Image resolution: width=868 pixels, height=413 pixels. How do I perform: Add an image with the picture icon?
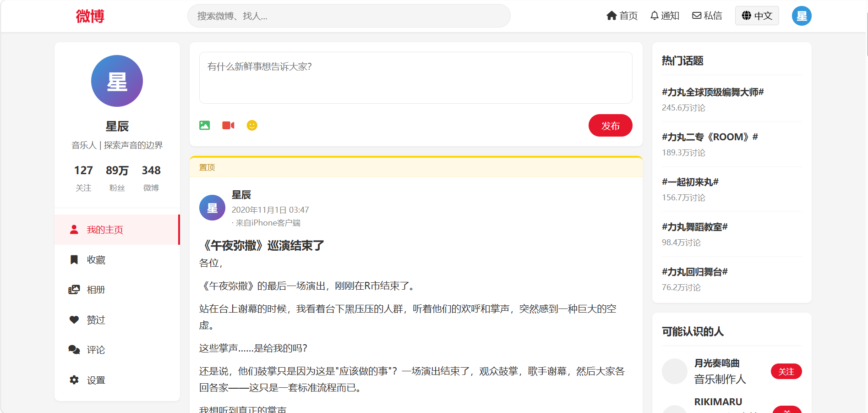pyautogui.click(x=204, y=126)
